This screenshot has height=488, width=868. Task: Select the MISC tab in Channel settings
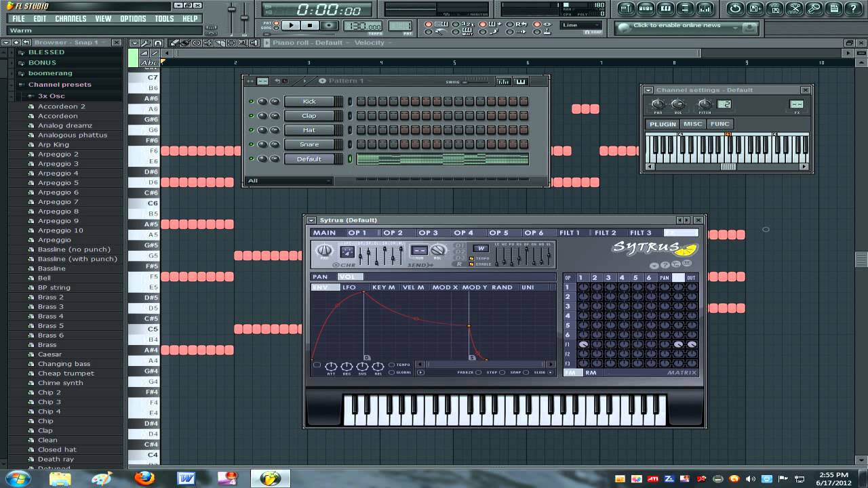click(x=692, y=124)
